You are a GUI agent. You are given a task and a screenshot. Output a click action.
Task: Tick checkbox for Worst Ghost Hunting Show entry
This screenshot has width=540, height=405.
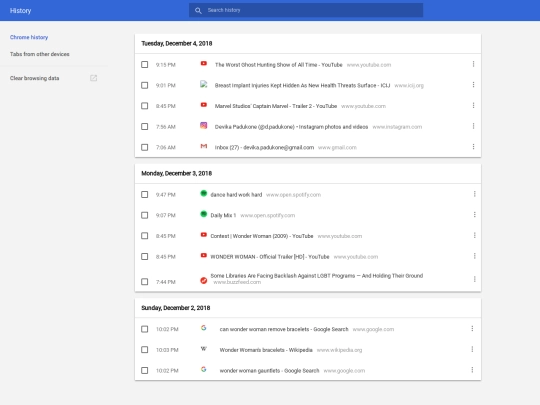click(x=145, y=64)
